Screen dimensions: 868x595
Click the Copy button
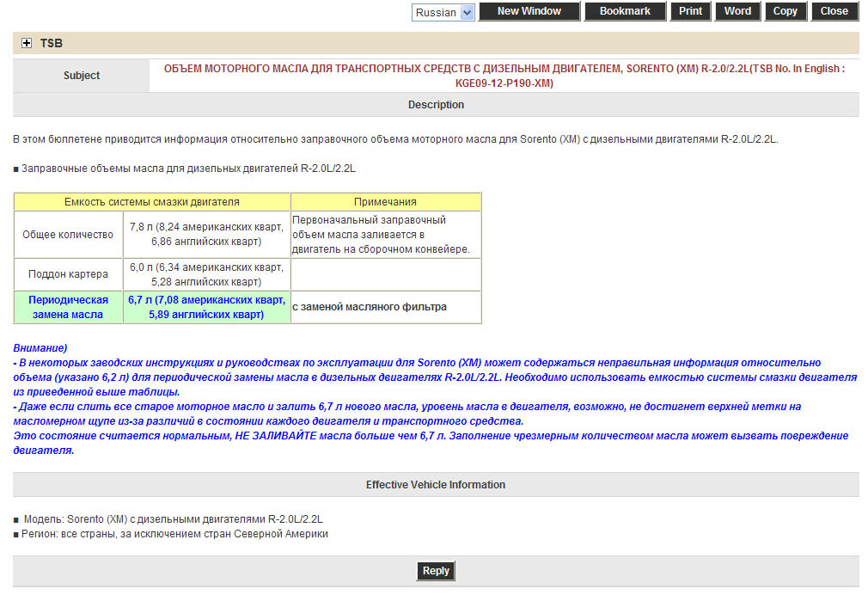click(785, 11)
